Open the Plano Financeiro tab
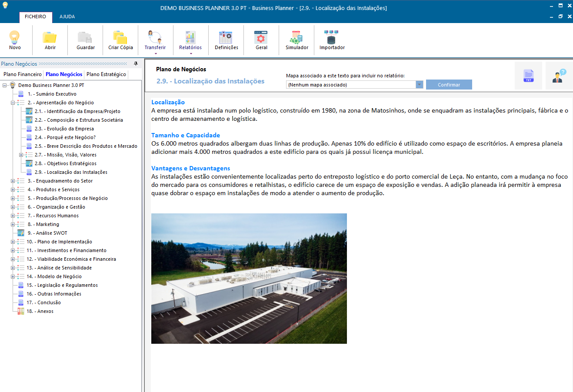 (23, 74)
